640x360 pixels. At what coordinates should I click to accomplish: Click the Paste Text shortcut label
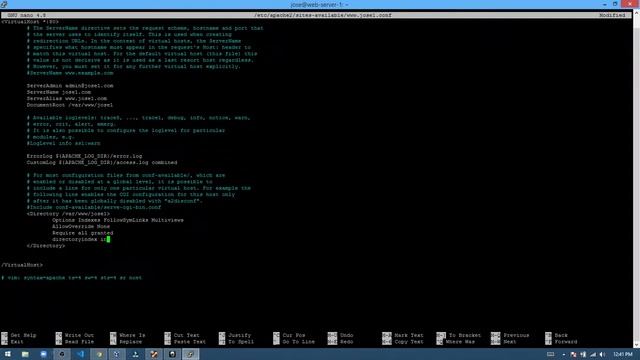tap(190, 342)
